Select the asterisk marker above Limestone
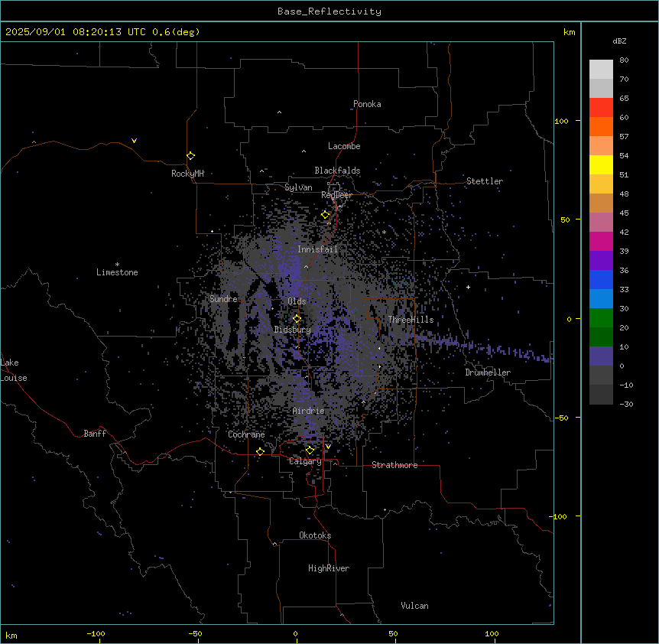This screenshot has height=644, width=659. click(117, 265)
